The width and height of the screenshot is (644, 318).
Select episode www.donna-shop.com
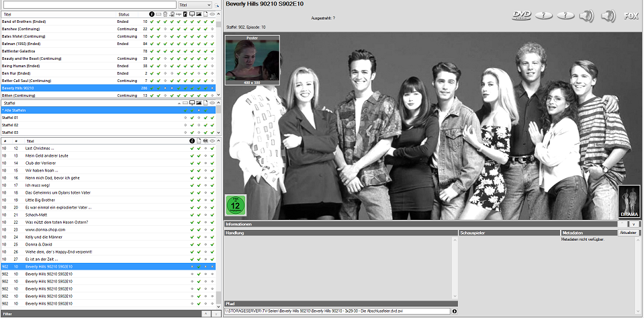pos(108,229)
